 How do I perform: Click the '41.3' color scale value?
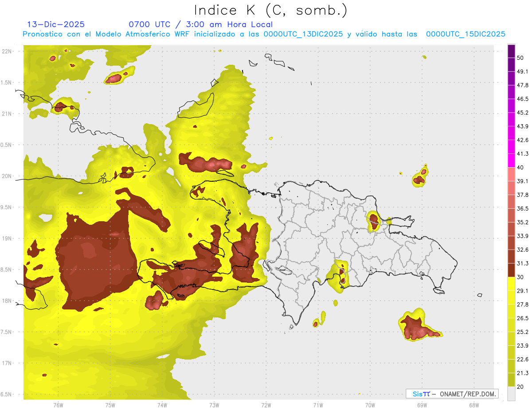tap(523, 154)
